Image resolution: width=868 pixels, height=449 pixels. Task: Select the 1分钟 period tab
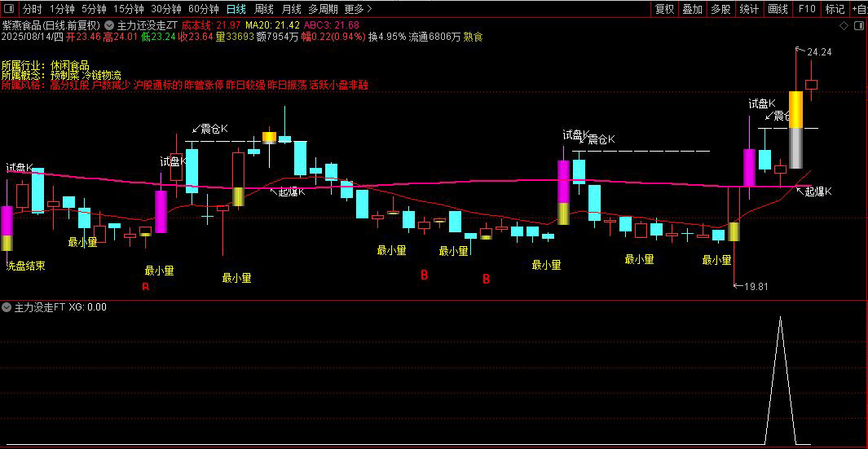click(x=62, y=9)
